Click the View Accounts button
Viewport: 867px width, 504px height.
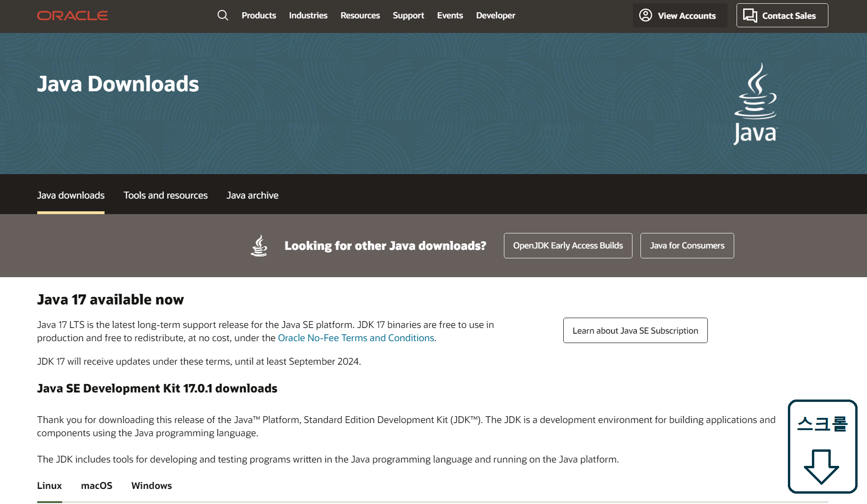click(x=680, y=16)
